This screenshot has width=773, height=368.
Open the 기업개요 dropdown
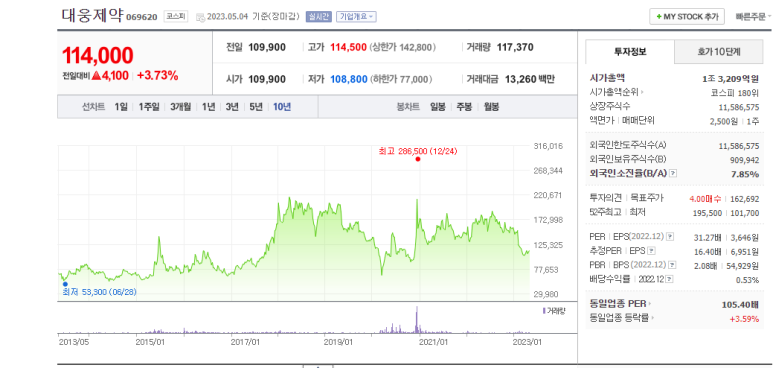pos(356,16)
